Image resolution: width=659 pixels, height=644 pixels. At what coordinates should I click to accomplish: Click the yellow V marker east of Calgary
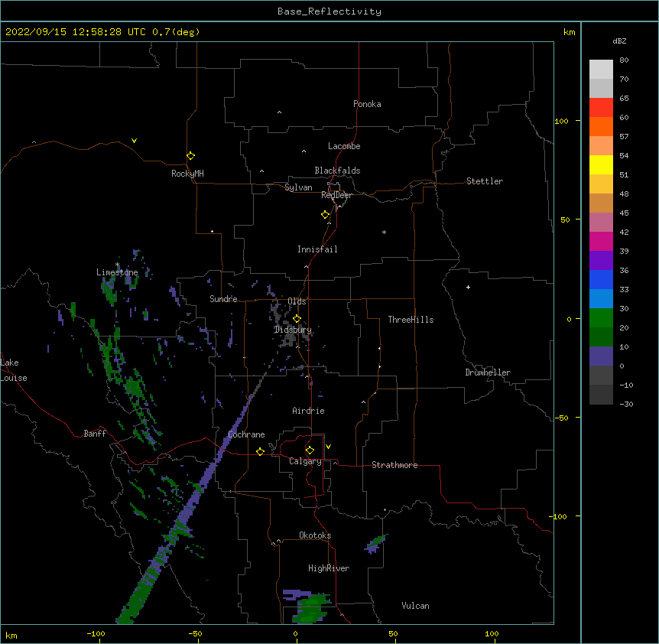328,447
